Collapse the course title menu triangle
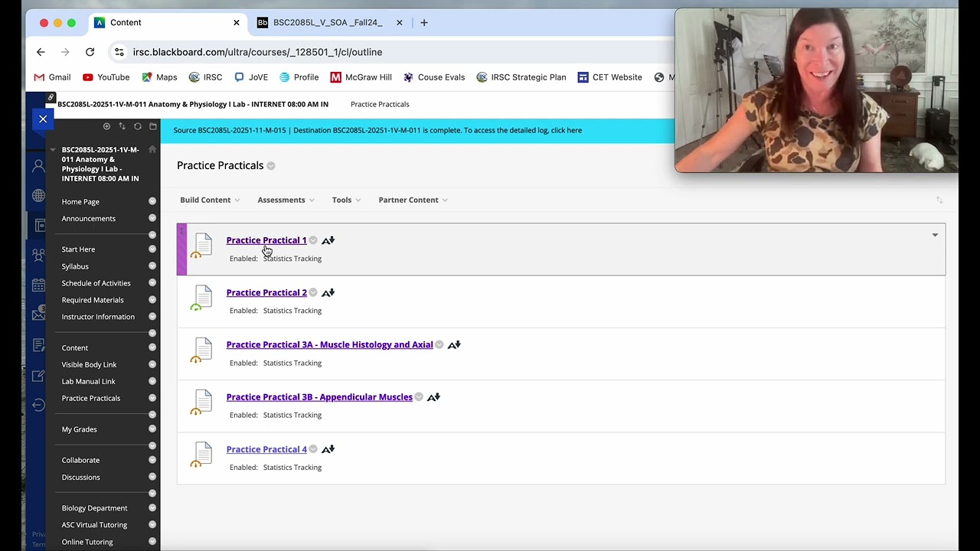Screen dimensions: 980x551 54,150
